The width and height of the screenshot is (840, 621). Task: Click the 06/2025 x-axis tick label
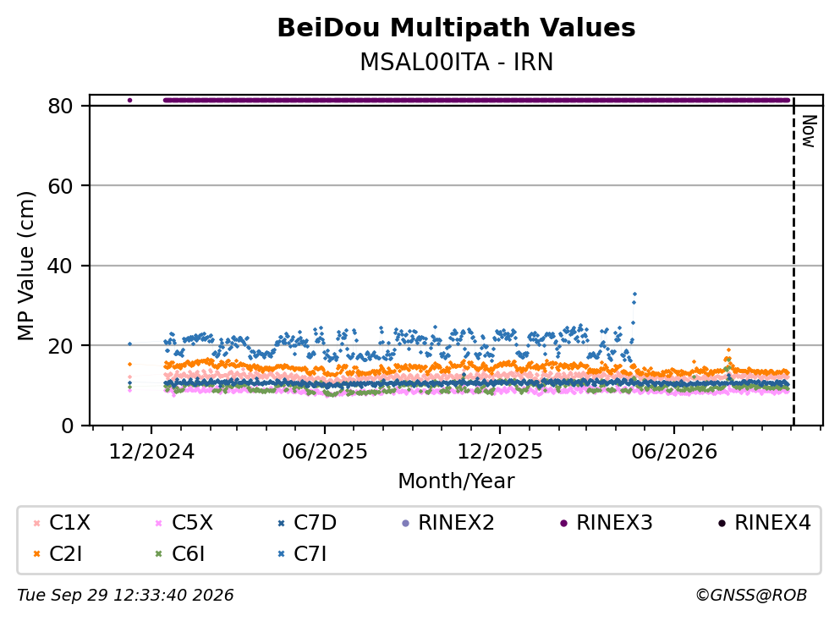pos(325,452)
